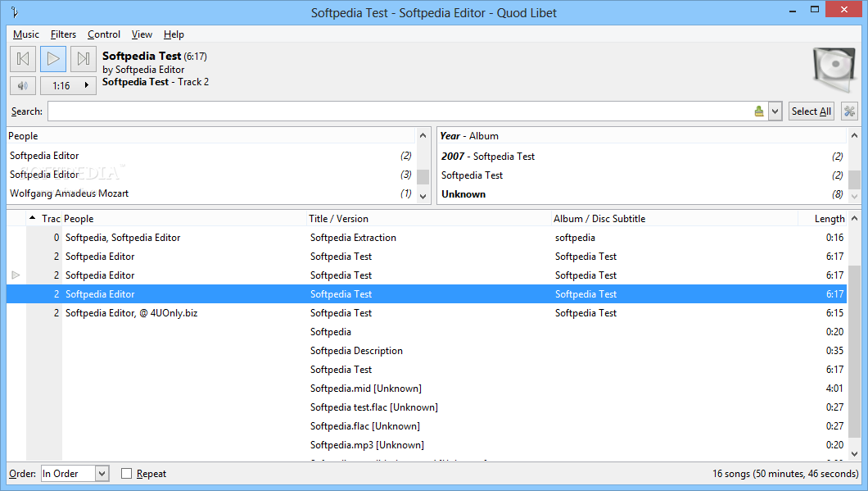Click the saved searches icon in search bar

tap(759, 111)
